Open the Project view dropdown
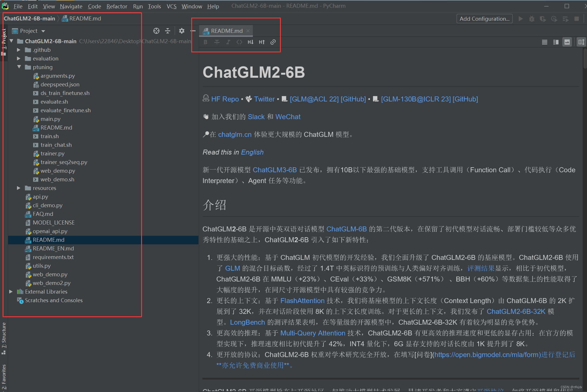The width and height of the screenshot is (587, 392). [x=43, y=31]
